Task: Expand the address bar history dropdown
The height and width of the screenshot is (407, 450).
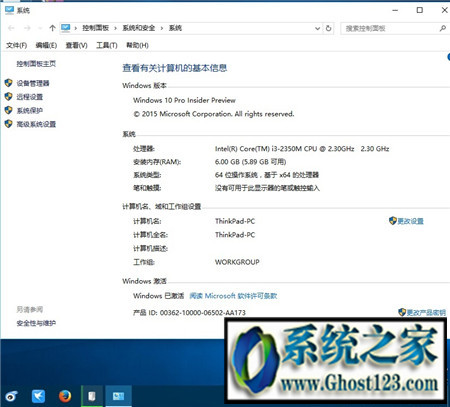Action: click(317, 28)
